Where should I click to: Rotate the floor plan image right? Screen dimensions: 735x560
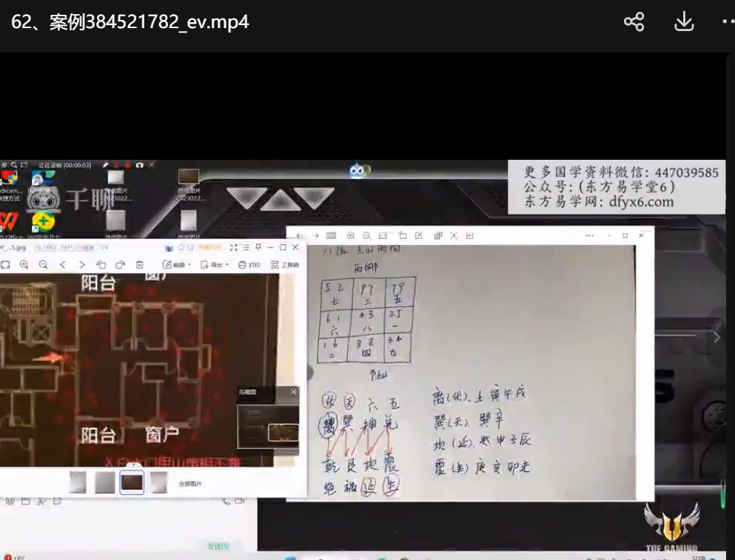click(x=120, y=265)
